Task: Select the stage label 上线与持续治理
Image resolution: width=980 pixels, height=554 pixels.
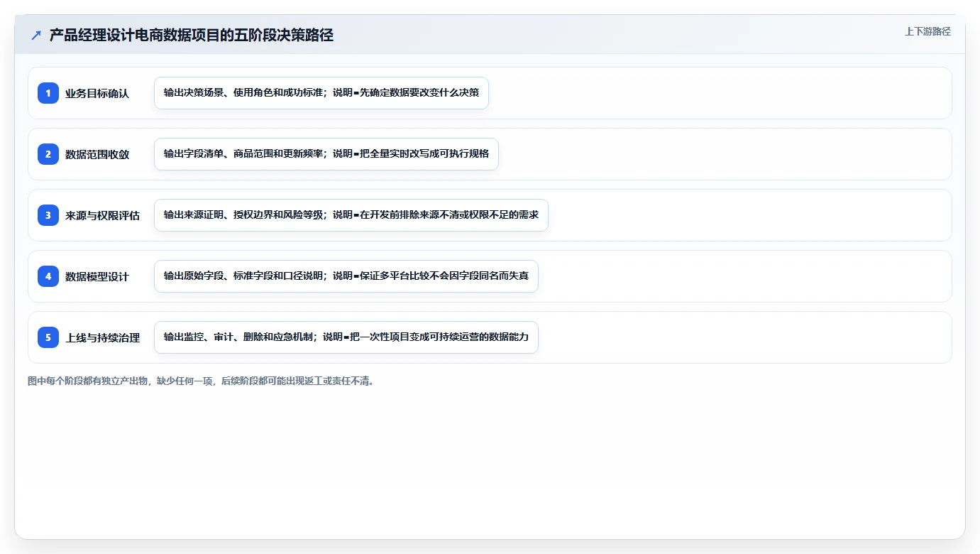Action: [102, 337]
